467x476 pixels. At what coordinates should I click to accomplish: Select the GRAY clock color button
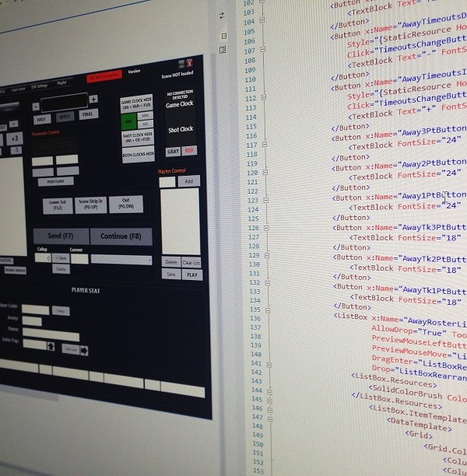pos(174,152)
